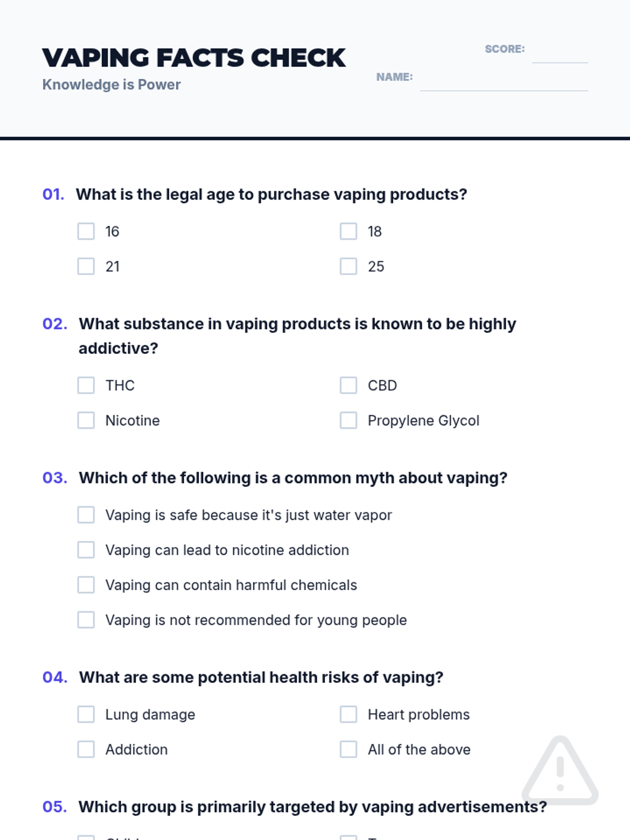Check the box for age 18

pos(348,232)
